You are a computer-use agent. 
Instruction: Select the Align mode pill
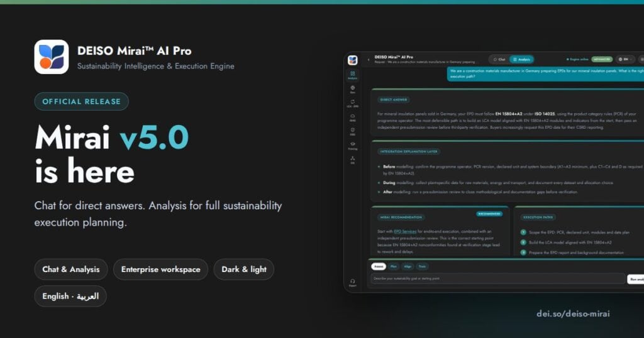[x=408, y=266]
